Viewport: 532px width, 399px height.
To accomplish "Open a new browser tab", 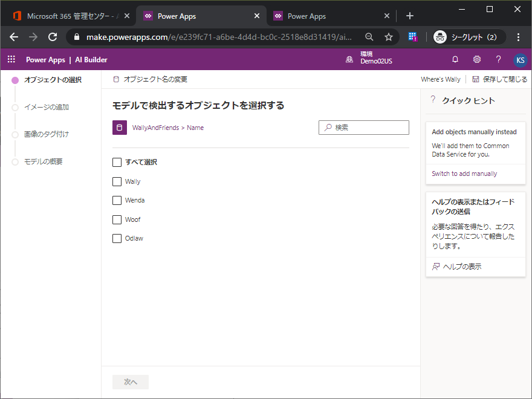I will (409, 16).
